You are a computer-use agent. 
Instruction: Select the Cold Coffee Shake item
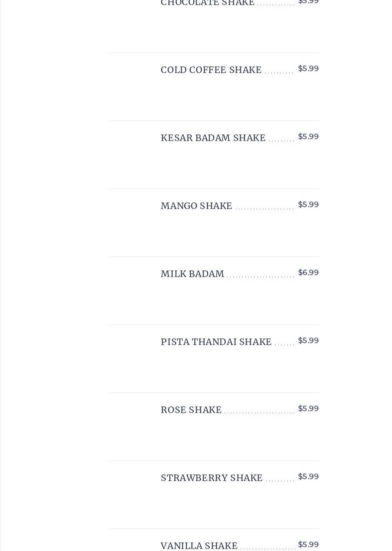[x=211, y=70]
